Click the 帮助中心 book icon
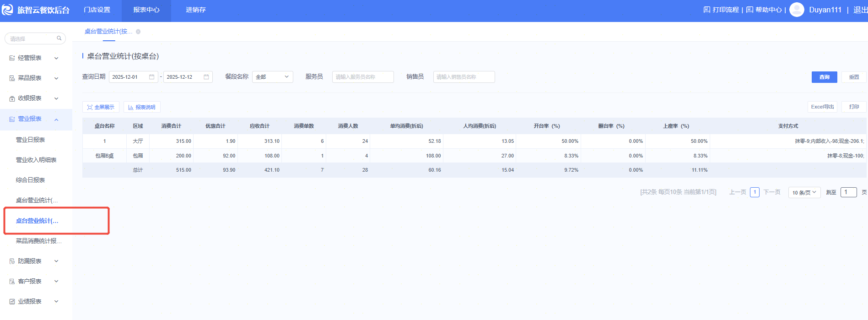Image resolution: width=868 pixels, height=320 pixels. tap(749, 10)
